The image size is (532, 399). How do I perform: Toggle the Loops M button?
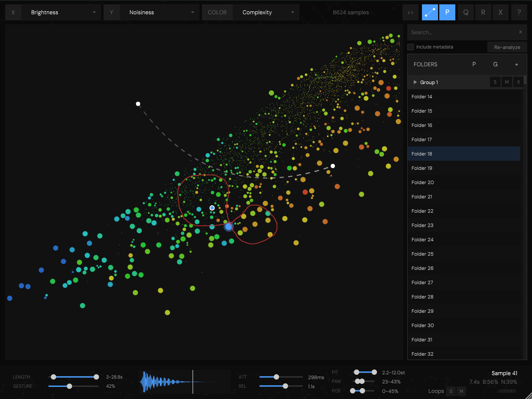(461, 391)
